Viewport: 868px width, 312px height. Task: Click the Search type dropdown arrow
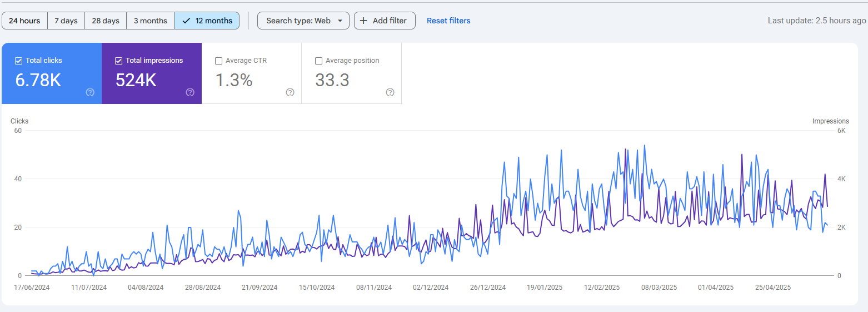340,21
